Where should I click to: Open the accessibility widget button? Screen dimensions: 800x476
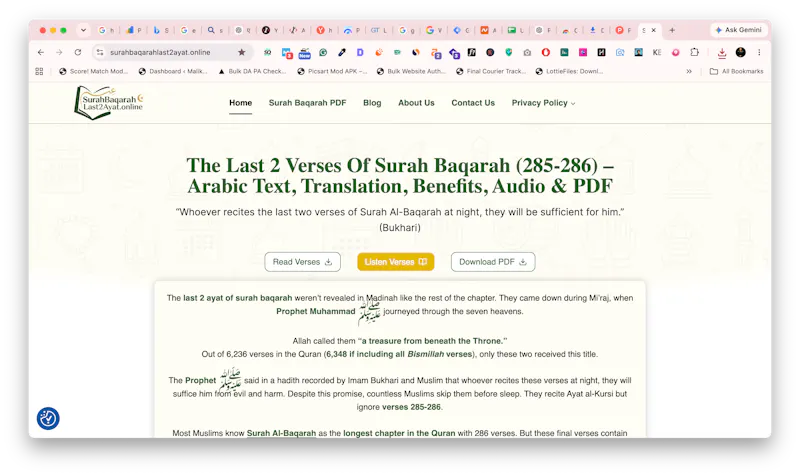[x=48, y=418]
